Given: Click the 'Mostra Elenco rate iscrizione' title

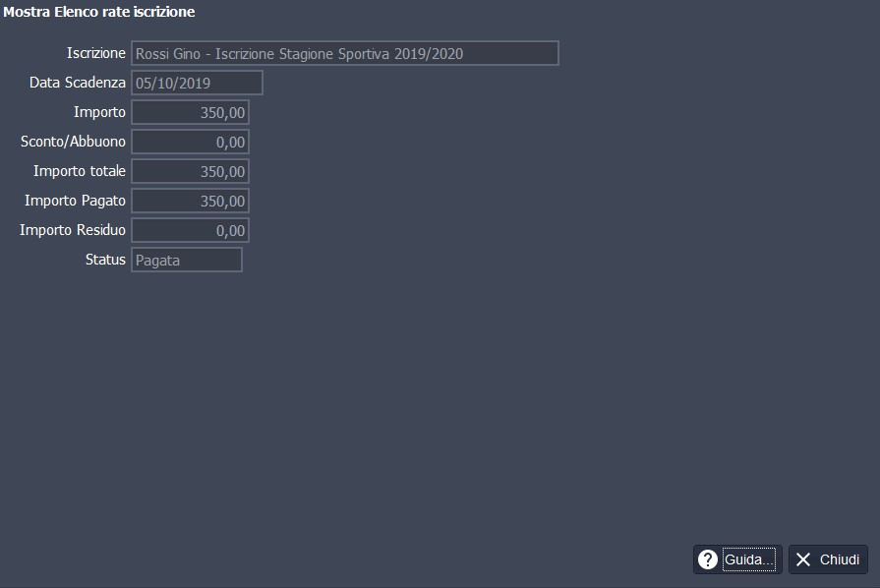Looking at the screenshot, I should click(x=99, y=12).
